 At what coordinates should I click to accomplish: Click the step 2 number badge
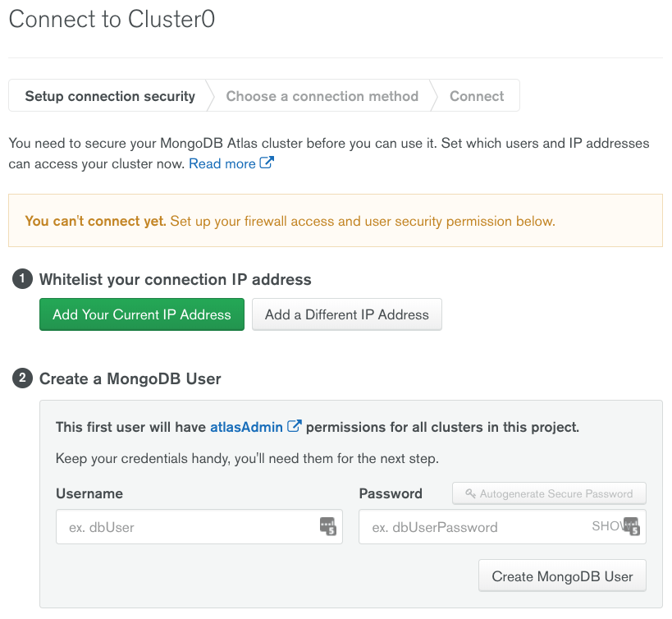(x=21, y=378)
